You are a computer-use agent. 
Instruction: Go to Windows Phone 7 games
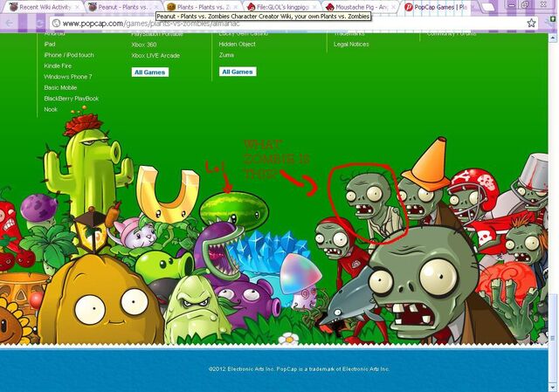[68, 77]
